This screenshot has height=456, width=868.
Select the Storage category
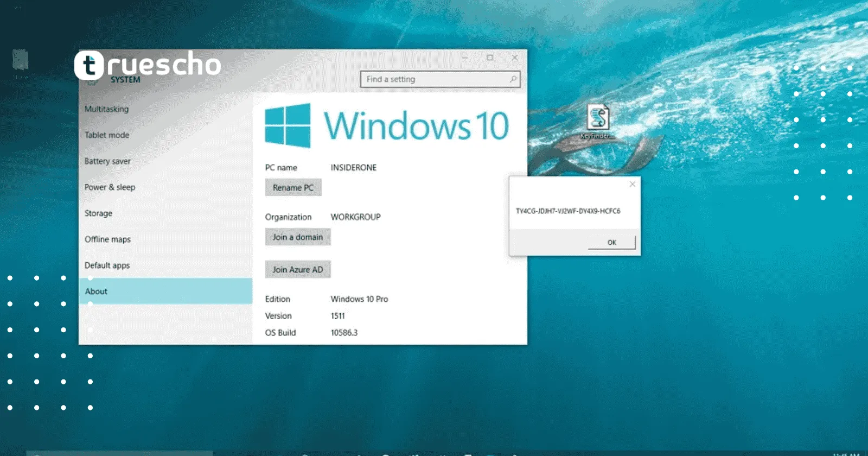(x=98, y=213)
